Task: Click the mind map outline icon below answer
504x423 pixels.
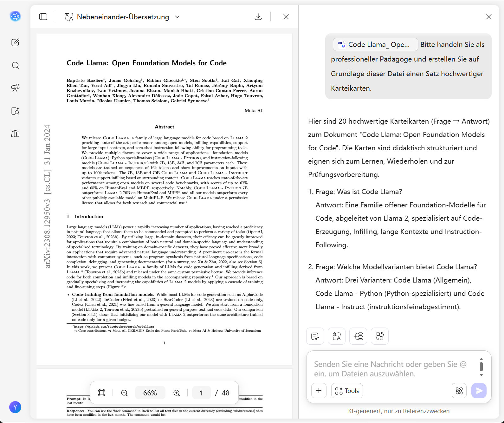Action: pos(358,336)
